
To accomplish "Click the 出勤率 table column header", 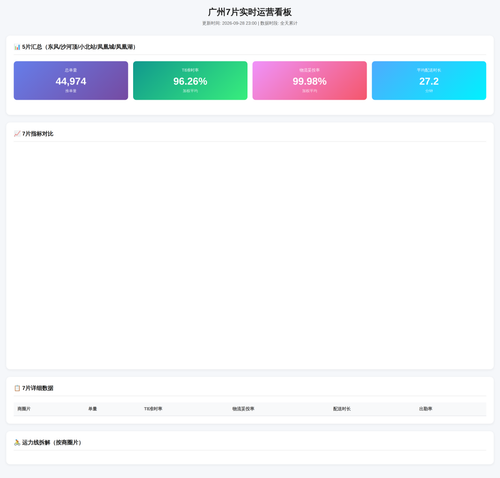I will coord(426,409).
